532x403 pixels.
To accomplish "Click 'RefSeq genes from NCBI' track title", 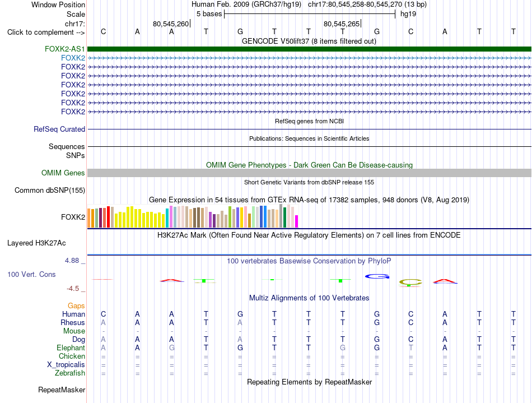I will coord(309,121).
